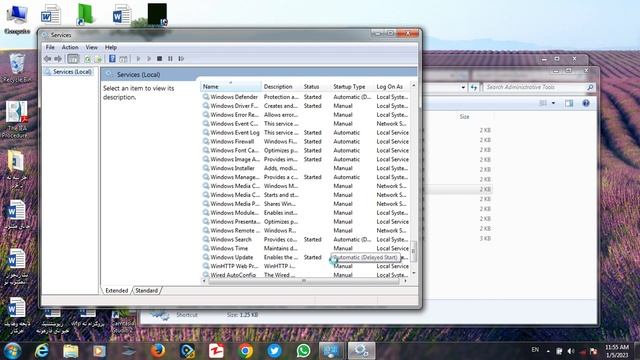Open the File menu
This screenshot has width=640, height=360.
(50, 47)
